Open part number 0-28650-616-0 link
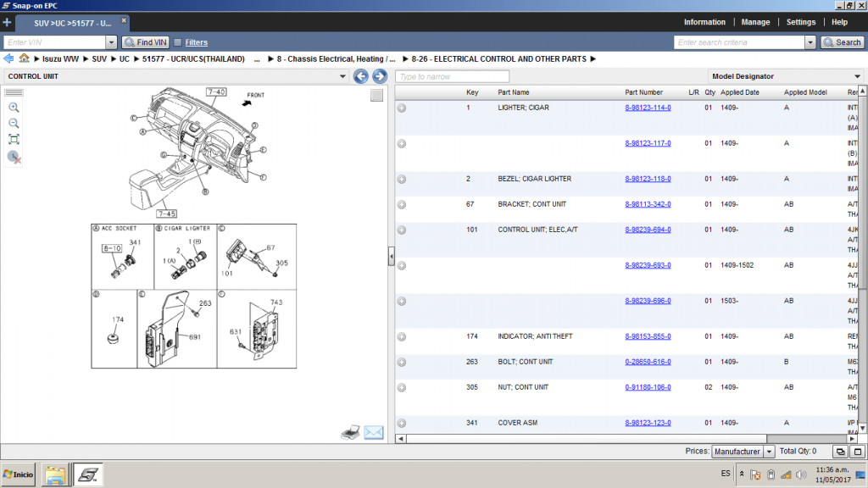The image size is (868, 488). 648,362
